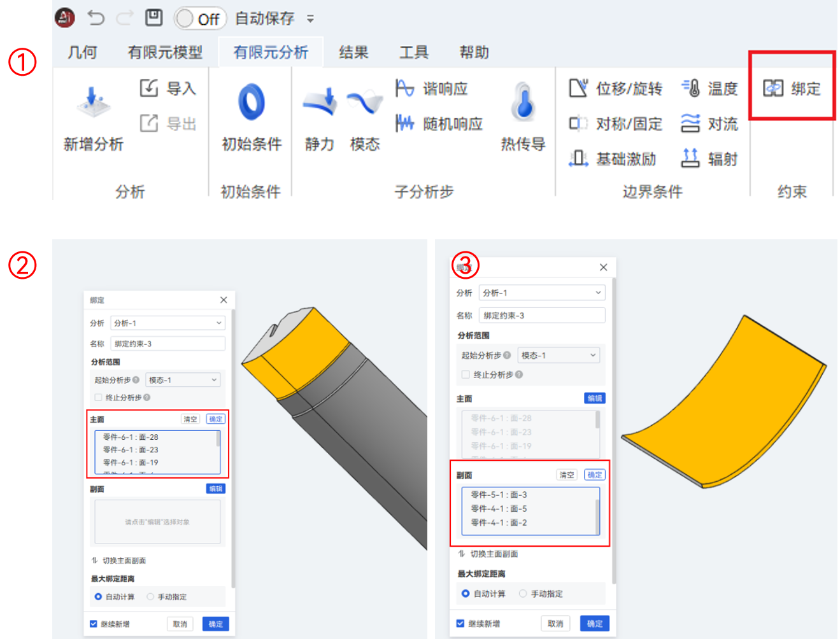Enable 终止分析步 checkbox in left dialog
Image resolution: width=840 pixels, height=639 pixels.
coord(98,397)
